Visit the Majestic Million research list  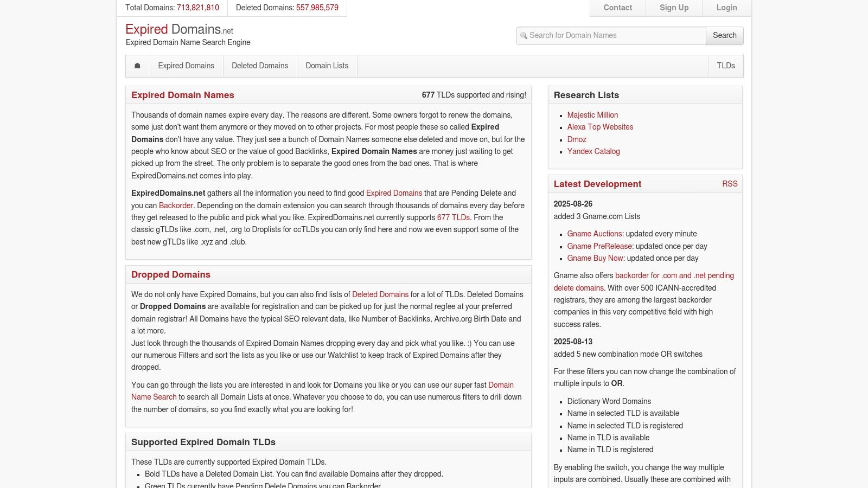point(592,115)
